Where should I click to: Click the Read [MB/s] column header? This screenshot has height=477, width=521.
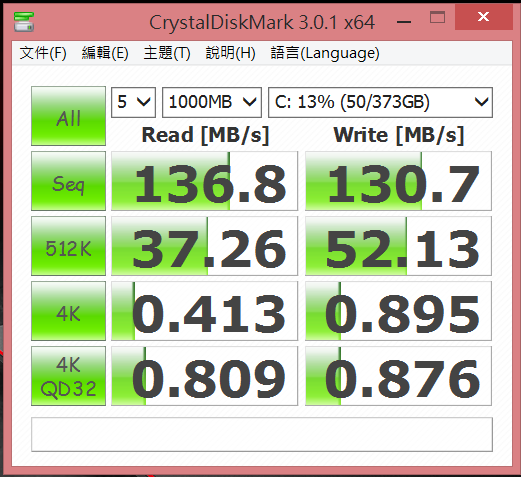[205, 135]
